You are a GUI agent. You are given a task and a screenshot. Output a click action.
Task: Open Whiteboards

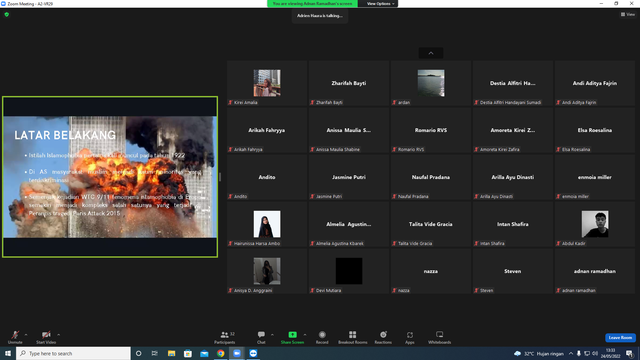coord(440,337)
